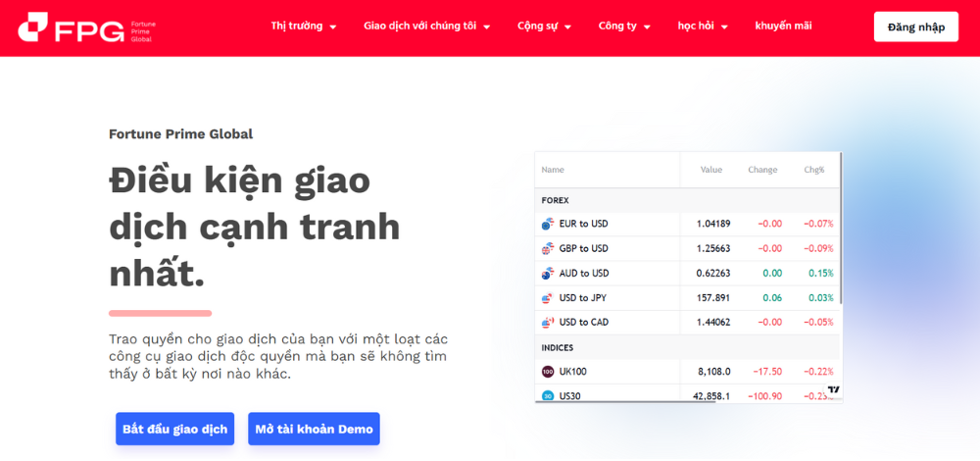Click the TradingView logo on widget
The image size is (980, 461).
833,389
